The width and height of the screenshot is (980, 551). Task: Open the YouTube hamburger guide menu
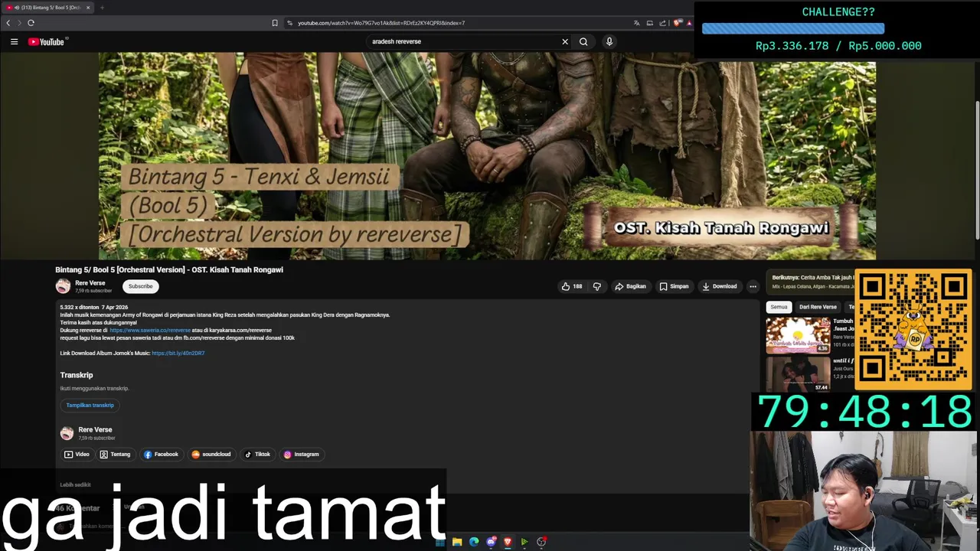coord(14,41)
